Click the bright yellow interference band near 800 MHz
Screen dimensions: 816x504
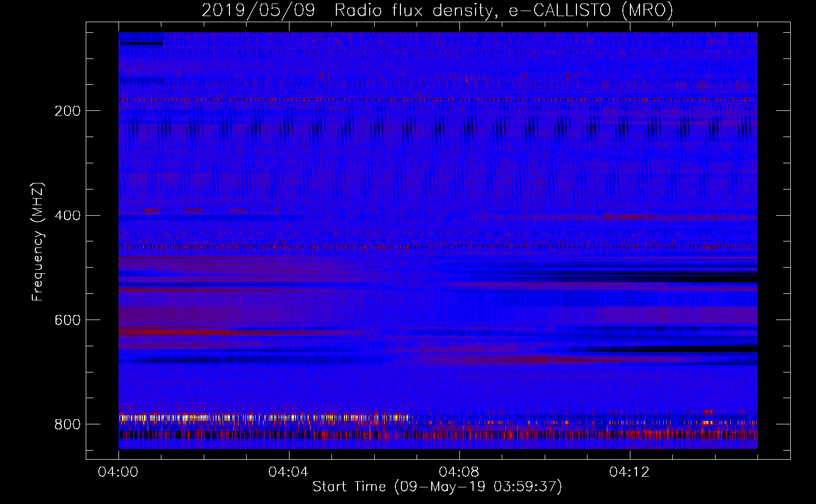pyautogui.click(x=265, y=417)
